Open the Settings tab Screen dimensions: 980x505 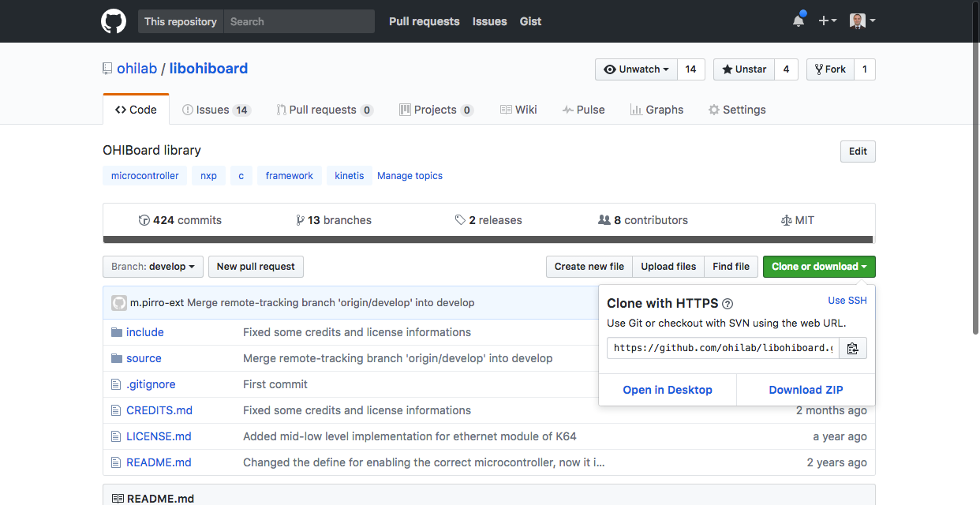point(737,110)
